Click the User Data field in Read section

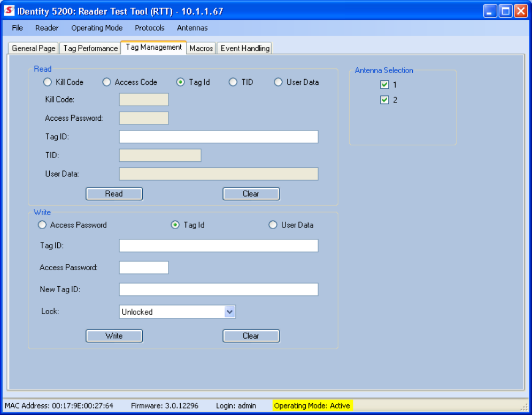(x=219, y=174)
